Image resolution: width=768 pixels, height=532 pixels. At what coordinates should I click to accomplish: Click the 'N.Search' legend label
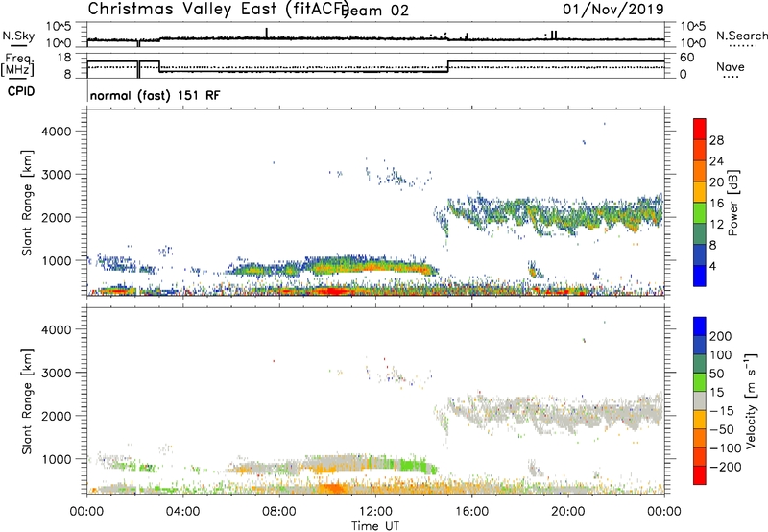click(x=741, y=36)
